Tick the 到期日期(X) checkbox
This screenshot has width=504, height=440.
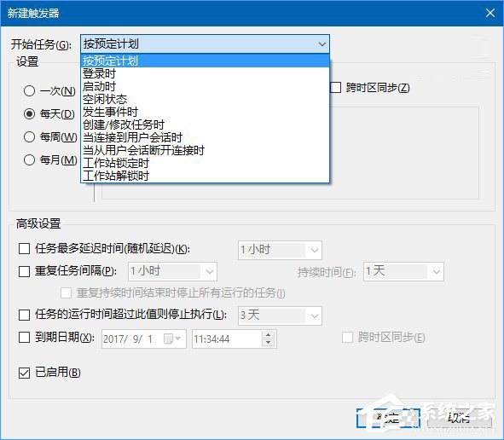(x=25, y=337)
